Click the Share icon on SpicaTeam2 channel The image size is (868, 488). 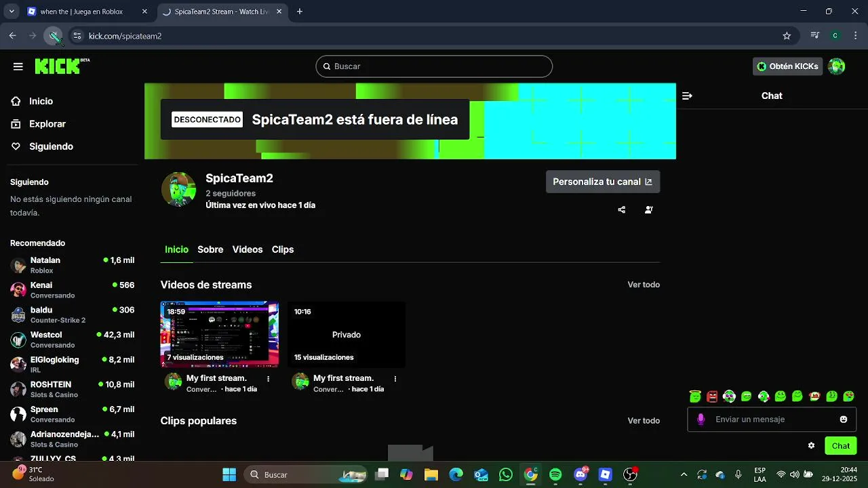tap(622, 210)
